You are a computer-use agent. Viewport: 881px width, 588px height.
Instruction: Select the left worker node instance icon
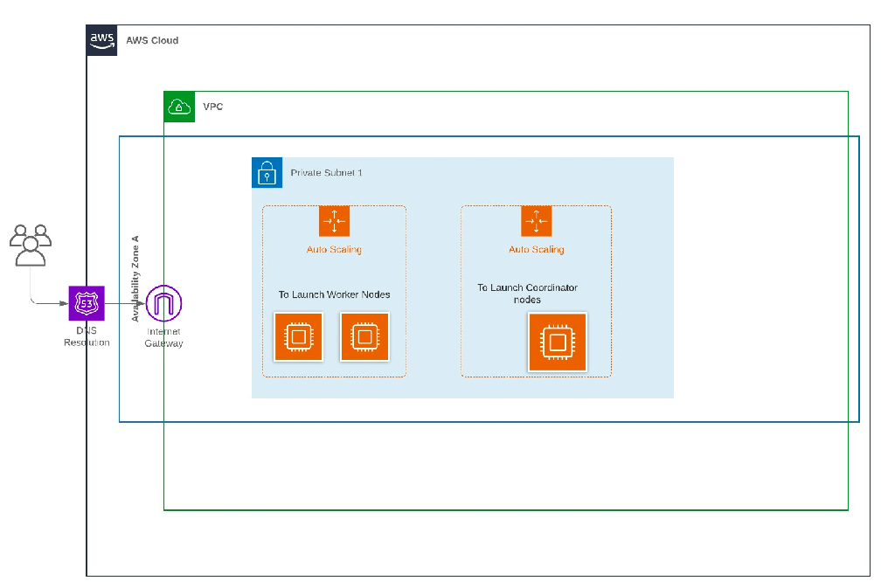299,336
